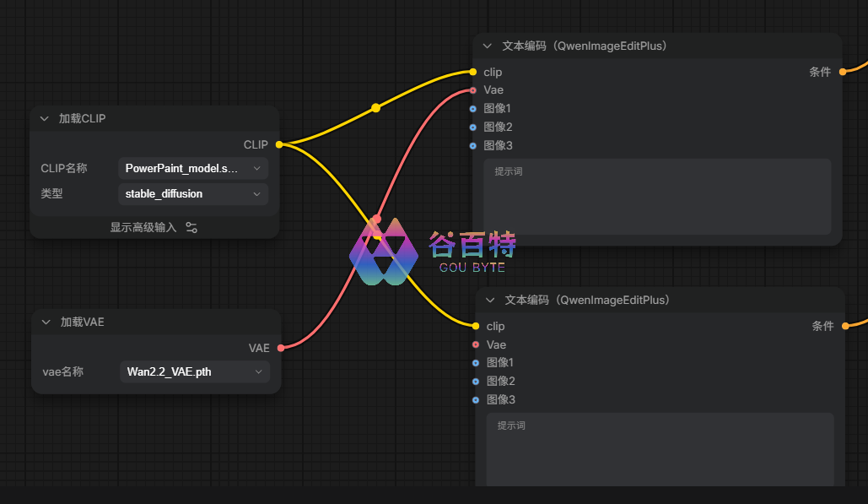This screenshot has height=504, width=868.
Task: Click the VAE output socket on 加载VAE
Action: tap(281, 348)
